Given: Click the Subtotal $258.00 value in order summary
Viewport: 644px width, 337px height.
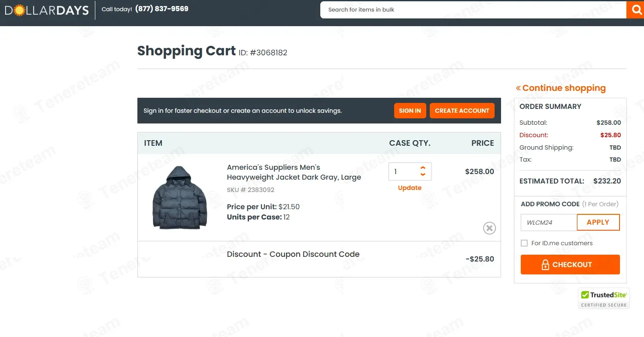Looking at the screenshot, I should pyautogui.click(x=609, y=123).
